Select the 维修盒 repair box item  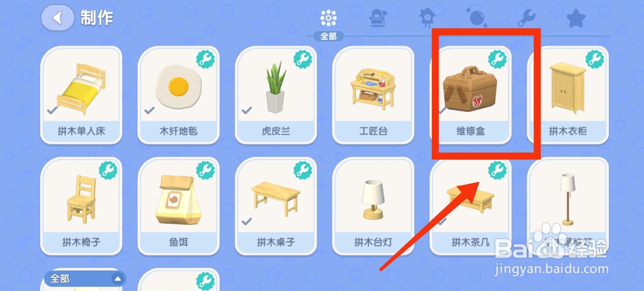click(471, 95)
